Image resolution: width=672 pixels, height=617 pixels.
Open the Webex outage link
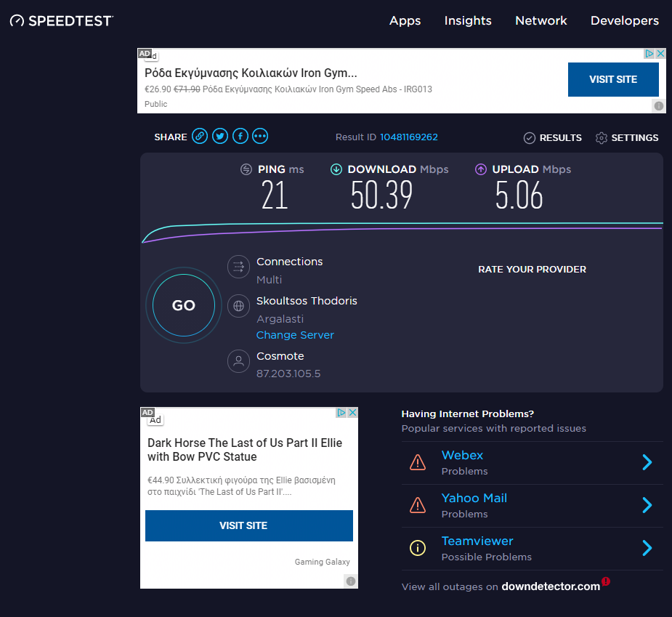pos(463,455)
